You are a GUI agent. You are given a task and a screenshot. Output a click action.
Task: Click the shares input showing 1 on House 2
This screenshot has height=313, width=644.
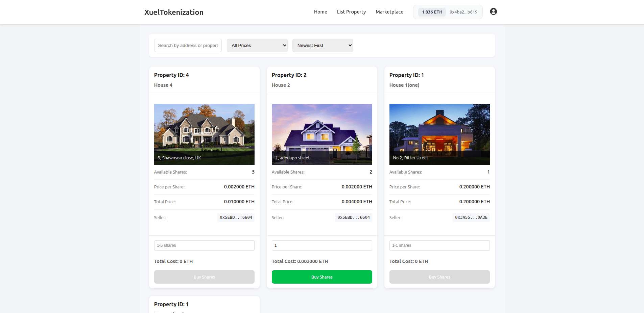click(x=321, y=245)
